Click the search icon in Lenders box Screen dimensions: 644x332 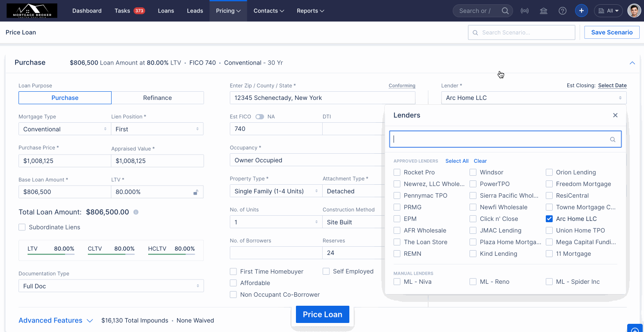click(613, 140)
